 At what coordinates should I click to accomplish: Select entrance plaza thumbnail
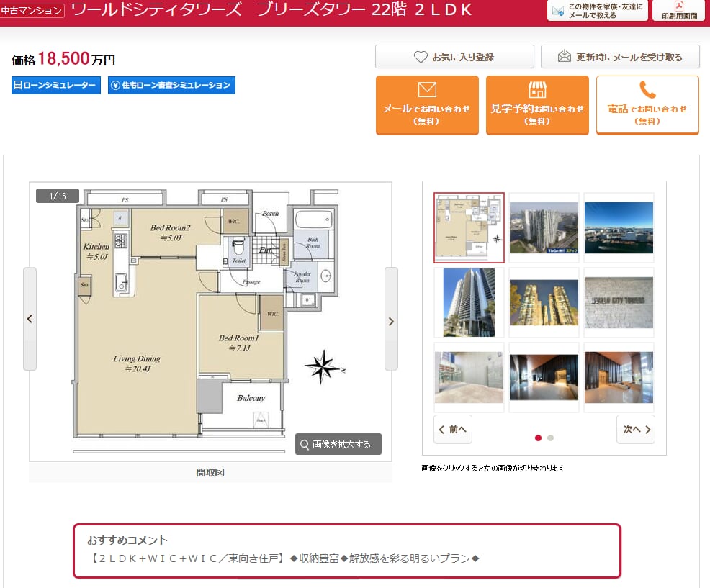(469, 378)
